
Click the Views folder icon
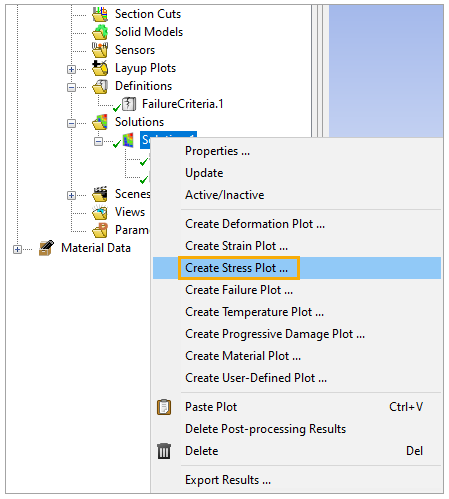point(100,212)
